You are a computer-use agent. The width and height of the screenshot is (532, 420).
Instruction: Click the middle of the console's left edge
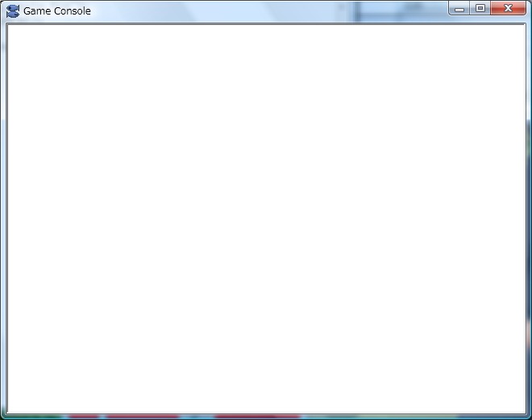[9, 218]
